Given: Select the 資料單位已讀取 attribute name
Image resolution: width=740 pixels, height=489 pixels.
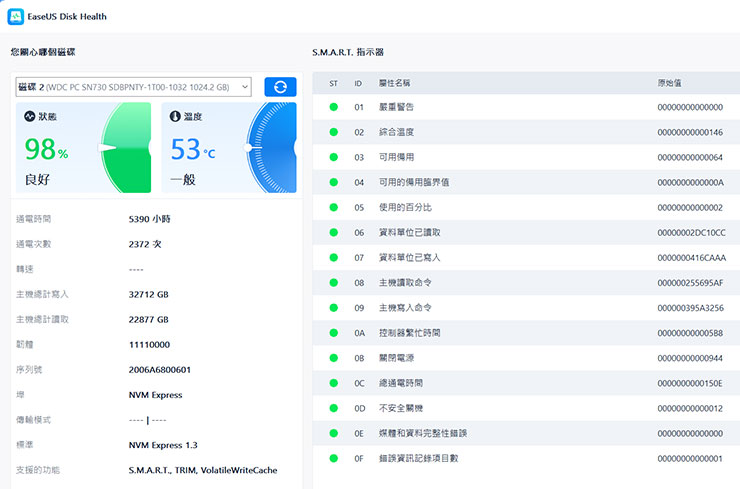Looking at the screenshot, I should click(410, 232).
